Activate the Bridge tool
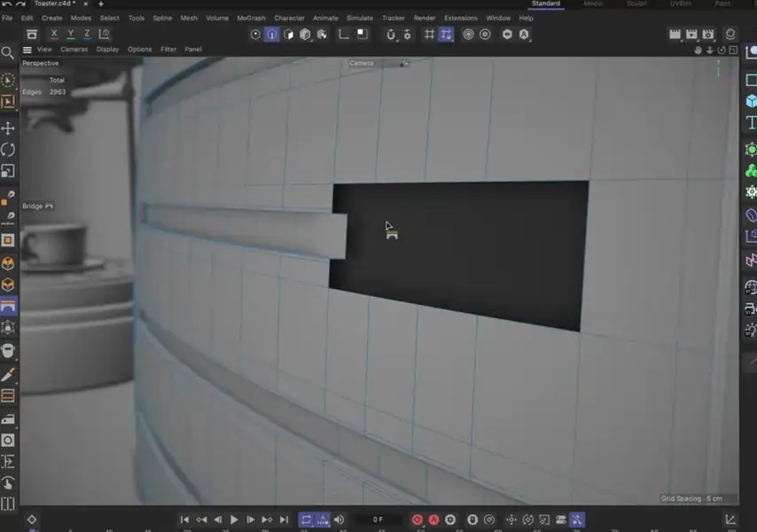The width and height of the screenshot is (757, 532). (x=10, y=304)
